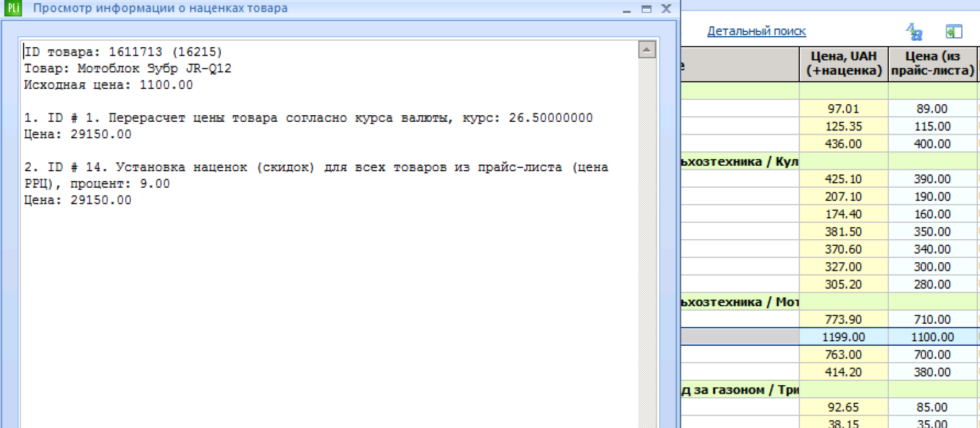The image size is (980, 428).
Task: Open the Детальный поиск link
Action: pyautogui.click(x=756, y=31)
